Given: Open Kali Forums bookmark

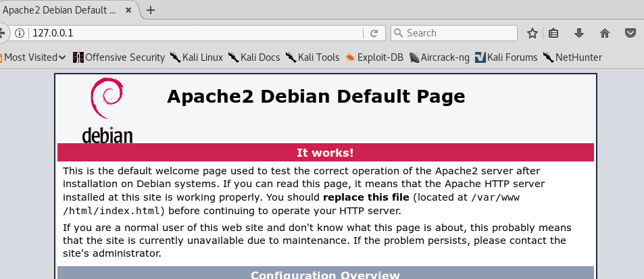Looking at the screenshot, I should point(506,57).
